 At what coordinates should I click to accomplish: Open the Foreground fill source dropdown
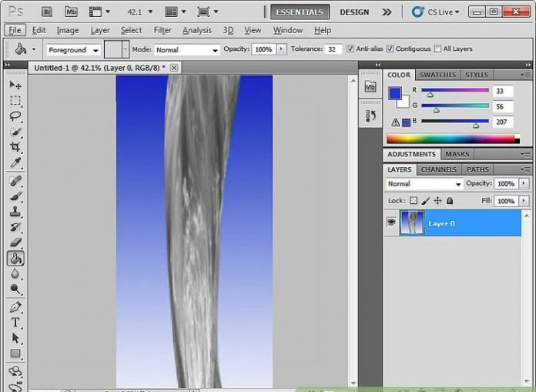74,49
